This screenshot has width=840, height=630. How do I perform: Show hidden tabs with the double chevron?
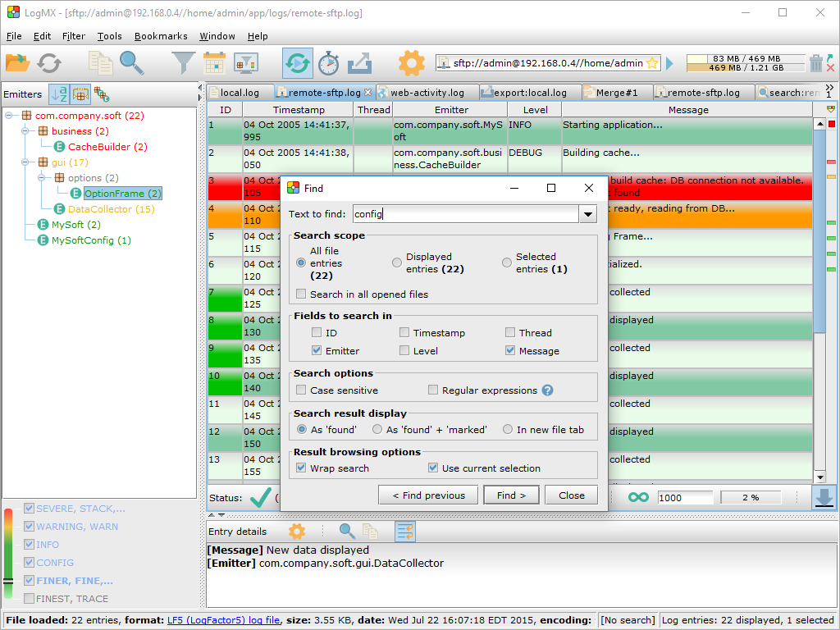[x=829, y=87]
